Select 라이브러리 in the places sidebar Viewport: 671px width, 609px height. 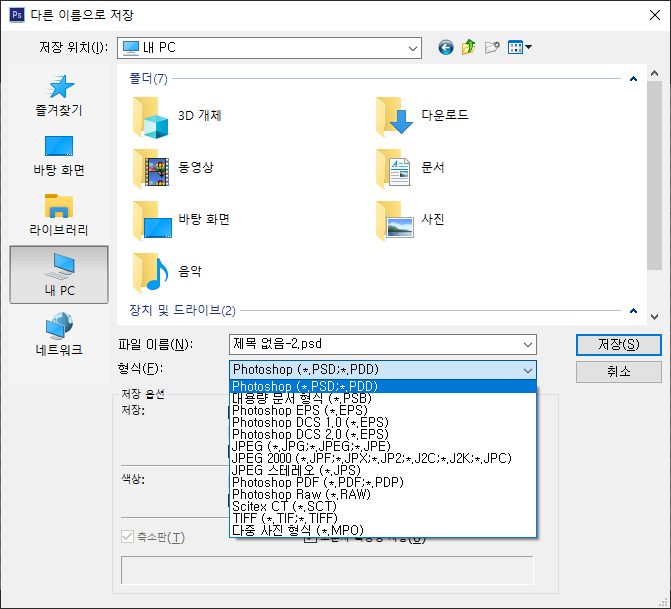[x=59, y=215]
